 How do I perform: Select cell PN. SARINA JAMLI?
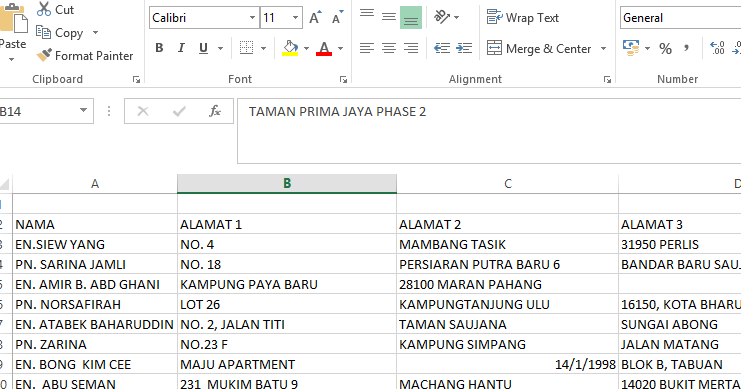tap(95, 264)
